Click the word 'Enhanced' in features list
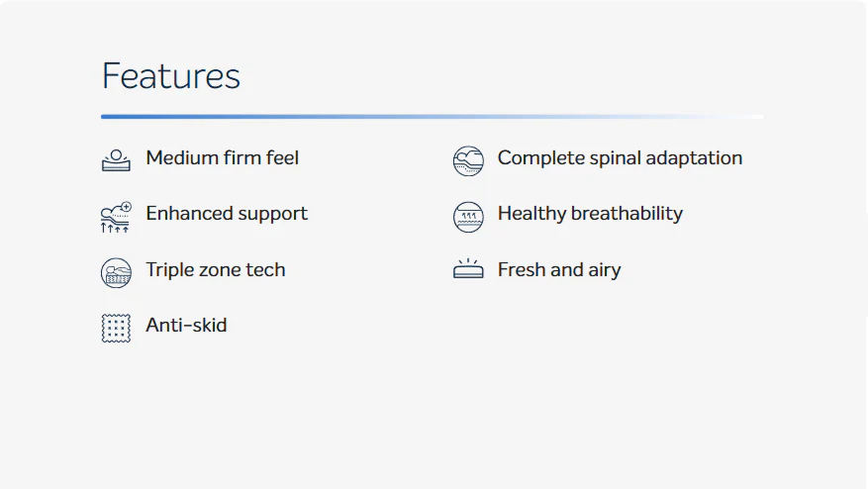The height and width of the screenshot is (489, 868). [189, 214]
